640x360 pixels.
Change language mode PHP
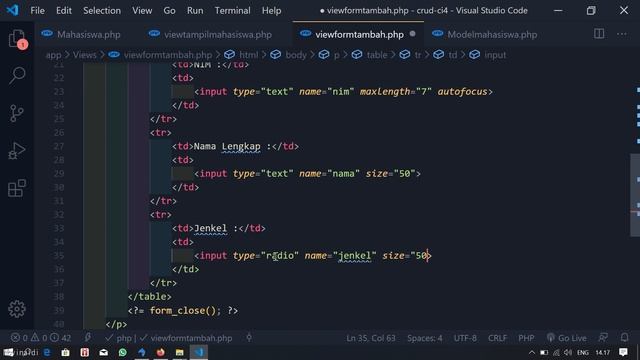coord(526,338)
